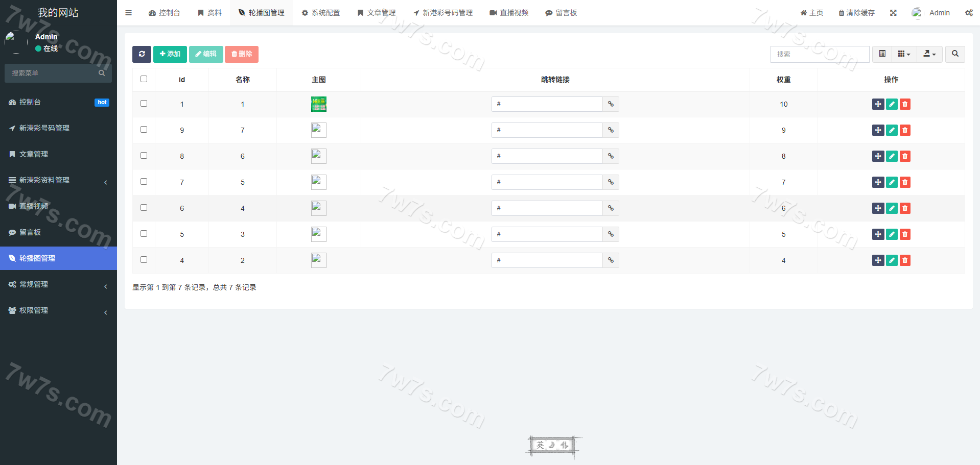Click the green 添加 button
The height and width of the screenshot is (465, 980).
click(x=170, y=54)
